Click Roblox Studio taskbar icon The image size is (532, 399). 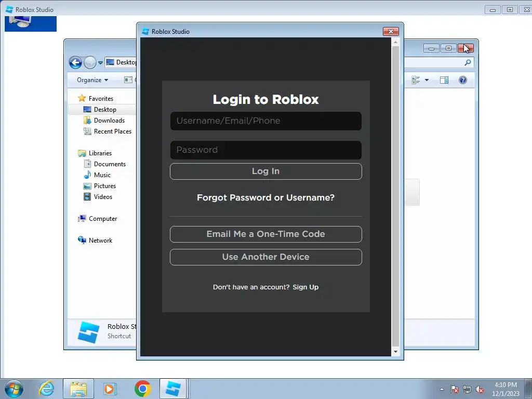tap(173, 389)
